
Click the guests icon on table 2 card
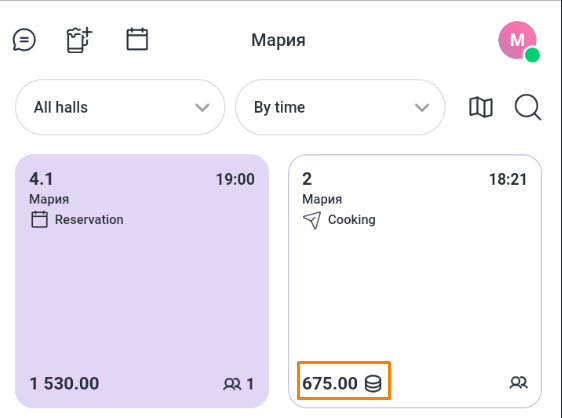[518, 383]
